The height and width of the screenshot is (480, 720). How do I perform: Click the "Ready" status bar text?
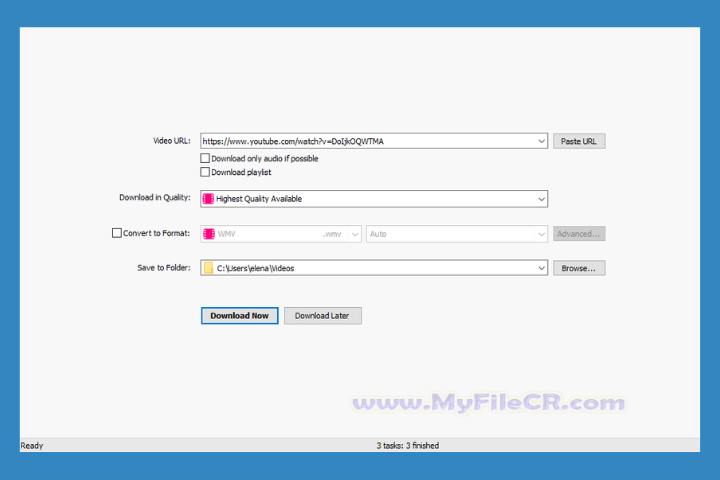[x=32, y=446]
